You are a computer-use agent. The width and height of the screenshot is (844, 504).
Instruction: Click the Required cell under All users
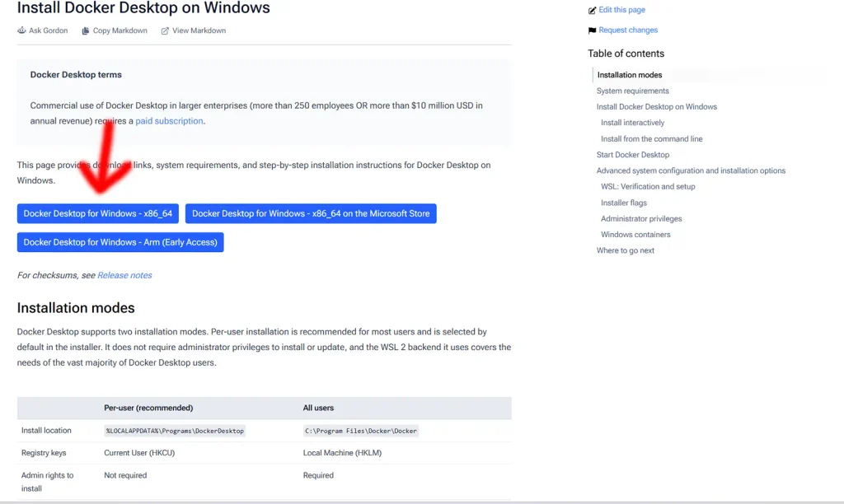click(x=318, y=475)
